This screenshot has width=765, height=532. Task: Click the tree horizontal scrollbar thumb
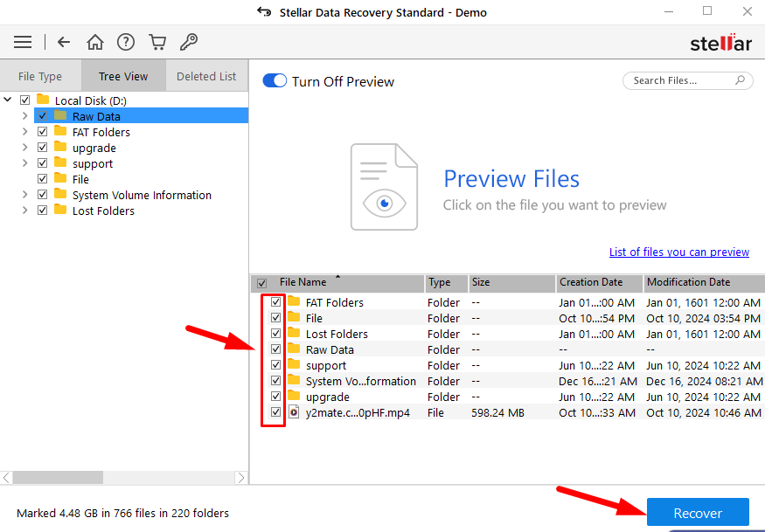pyautogui.click(x=58, y=477)
